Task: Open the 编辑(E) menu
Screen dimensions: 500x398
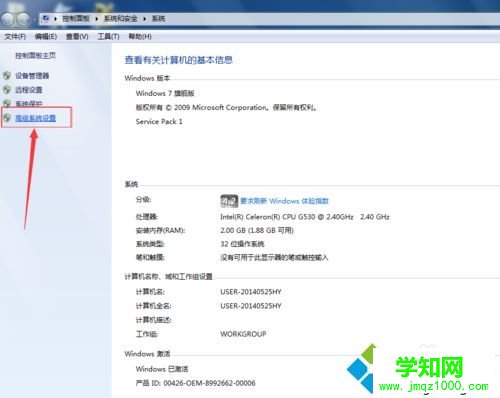Action: (x=46, y=36)
